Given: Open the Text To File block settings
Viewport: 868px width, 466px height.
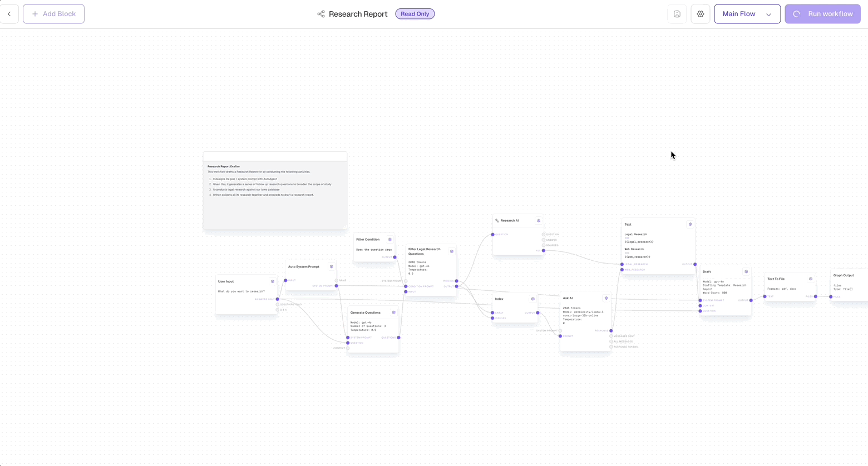Looking at the screenshot, I should pyautogui.click(x=810, y=279).
